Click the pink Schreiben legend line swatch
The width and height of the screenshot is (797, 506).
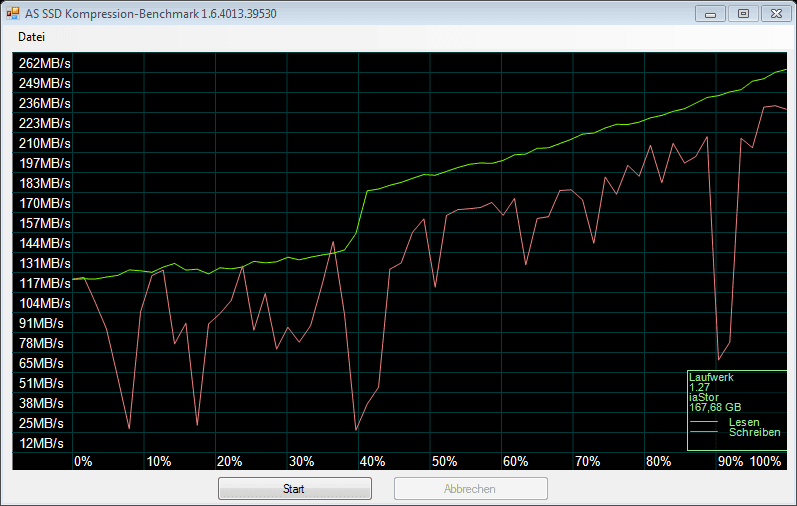[x=704, y=432]
